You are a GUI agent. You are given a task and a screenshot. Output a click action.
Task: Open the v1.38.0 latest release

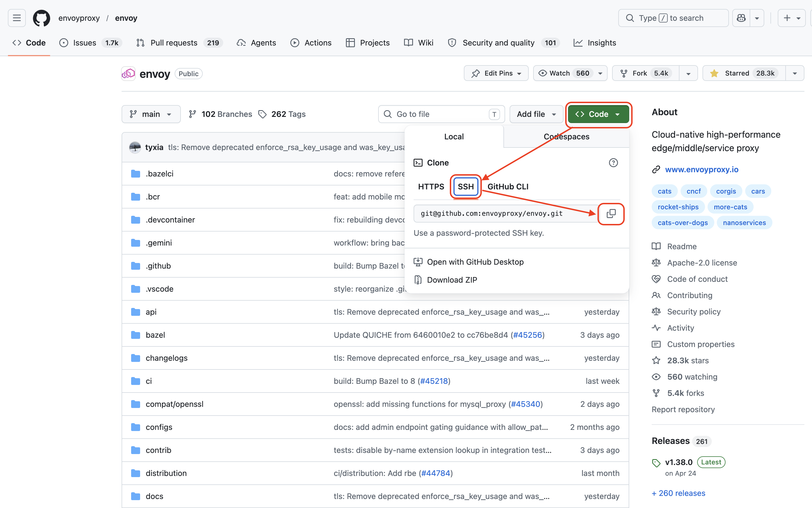point(679,462)
